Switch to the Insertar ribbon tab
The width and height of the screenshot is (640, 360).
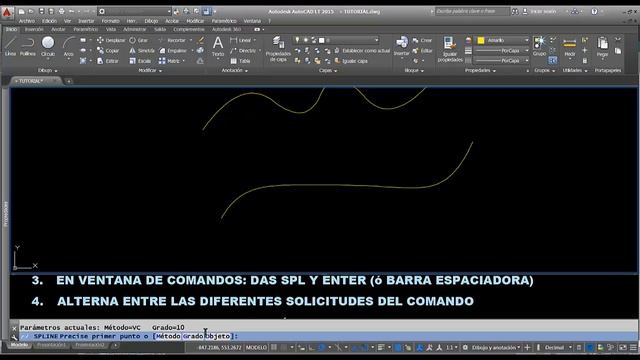coord(34,29)
